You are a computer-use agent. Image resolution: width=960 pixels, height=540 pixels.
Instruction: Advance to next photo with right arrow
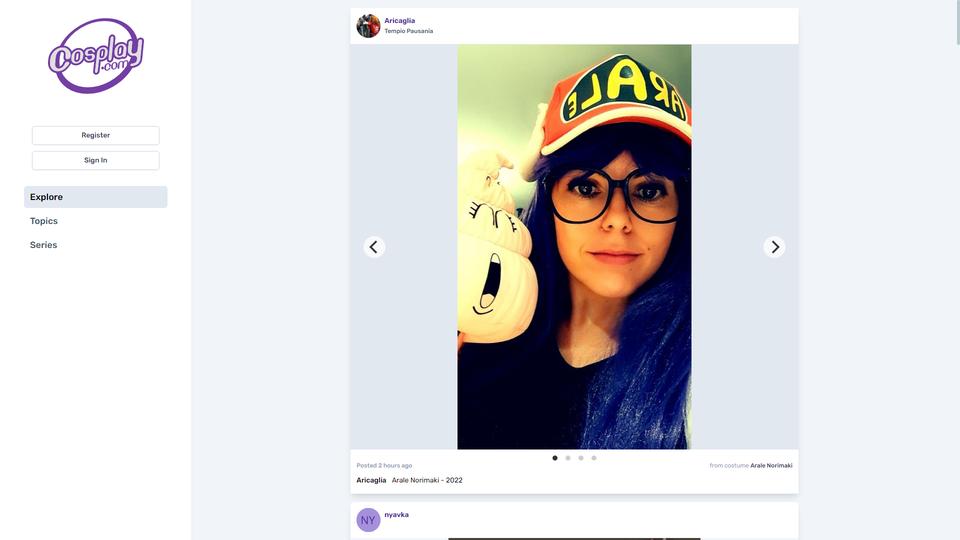click(x=774, y=247)
